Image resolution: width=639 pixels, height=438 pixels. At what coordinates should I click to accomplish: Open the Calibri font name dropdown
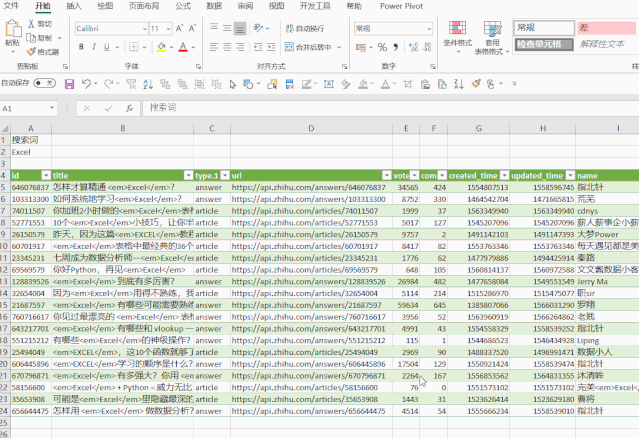coord(145,29)
